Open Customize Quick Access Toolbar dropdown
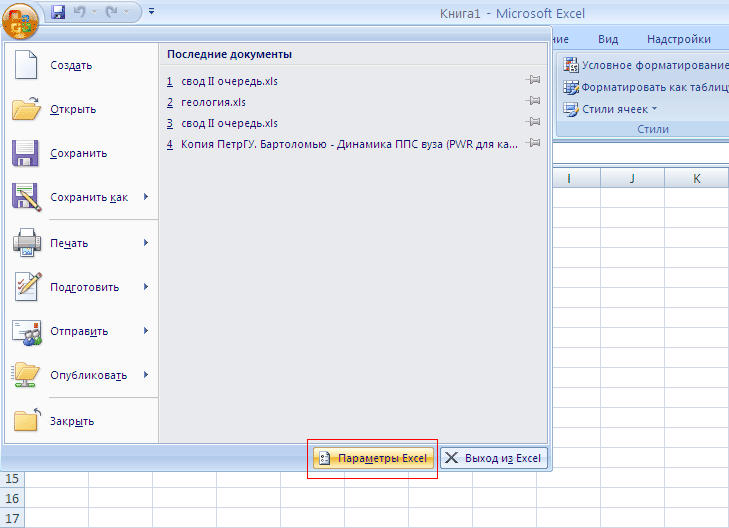Screen dimensions: 729x528 click(x=151, y=11)
